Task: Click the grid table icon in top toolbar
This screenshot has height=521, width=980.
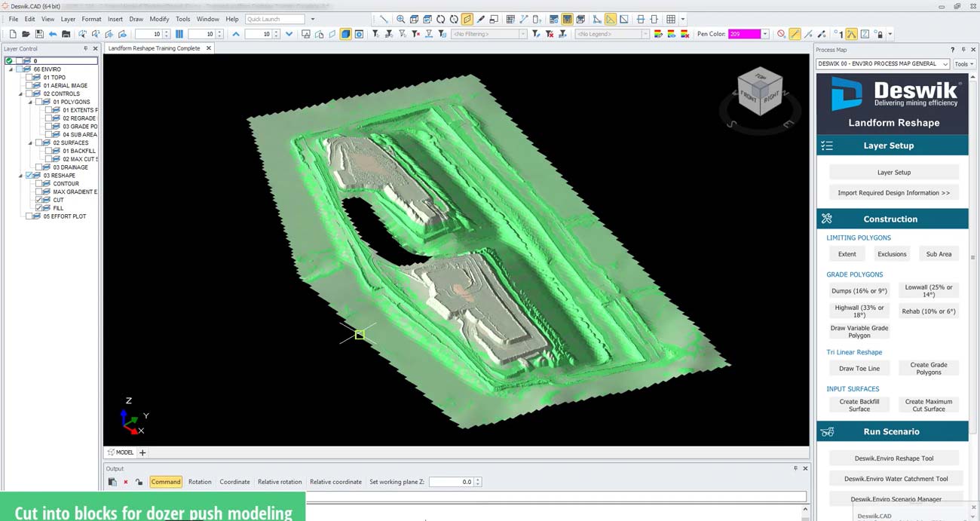Action: pos(670,19)
